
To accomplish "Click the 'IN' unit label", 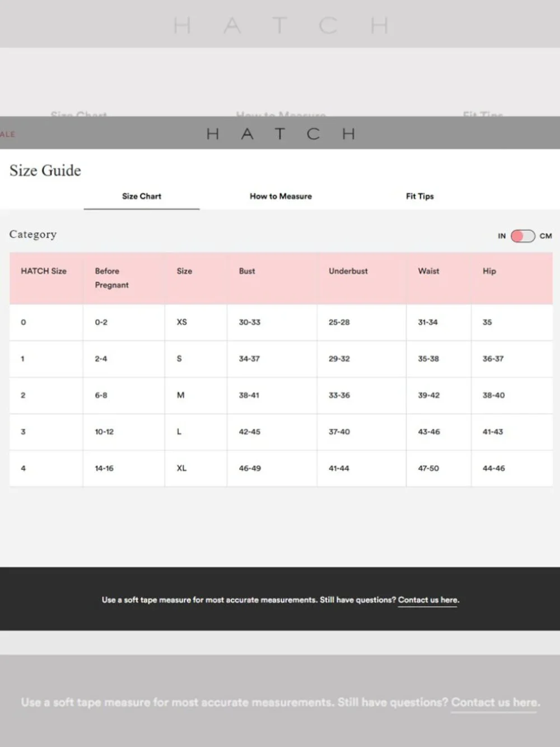I will (502, 236).
